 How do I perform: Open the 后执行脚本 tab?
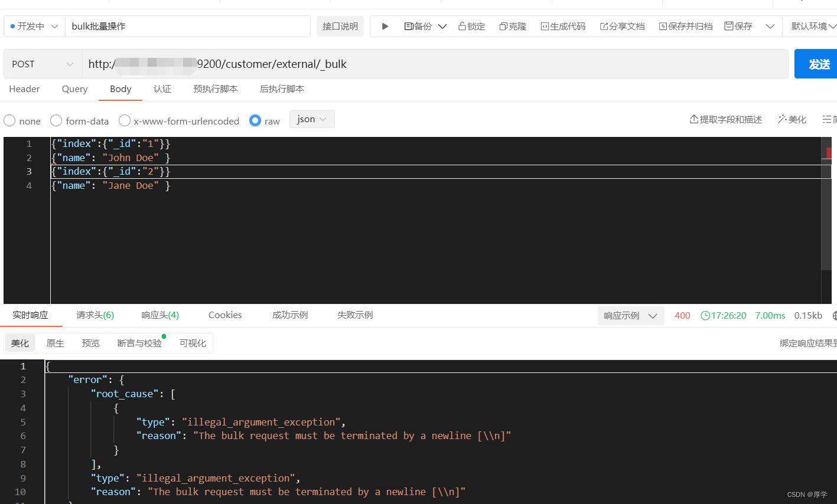tap(282, 89)
